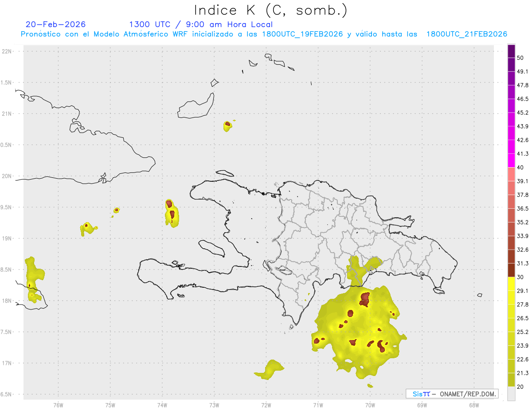Click the colorbar value '49.1'
This screenshot has width=532, height=411.
[x=523, y=71]
